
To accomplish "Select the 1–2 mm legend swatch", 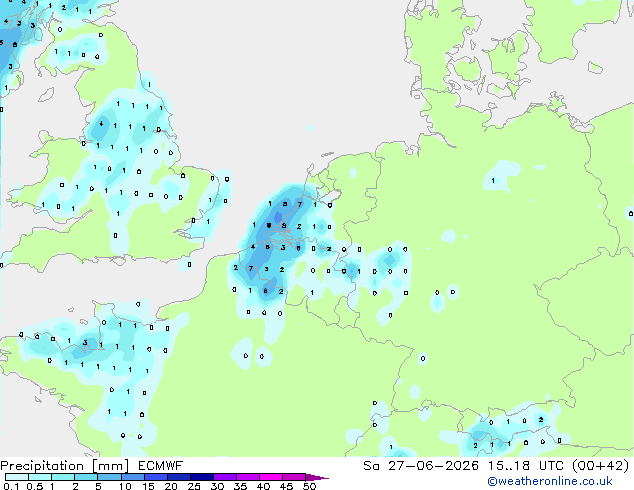I will click(63, 477).
